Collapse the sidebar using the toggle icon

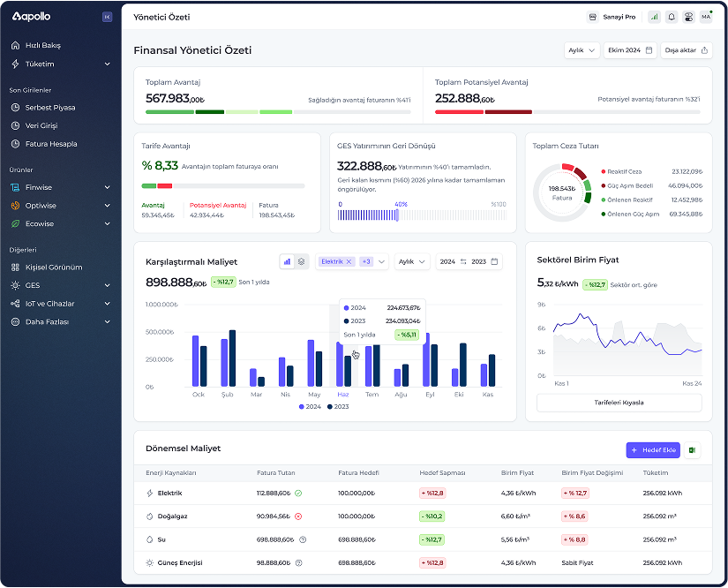(x=108, y=17)
